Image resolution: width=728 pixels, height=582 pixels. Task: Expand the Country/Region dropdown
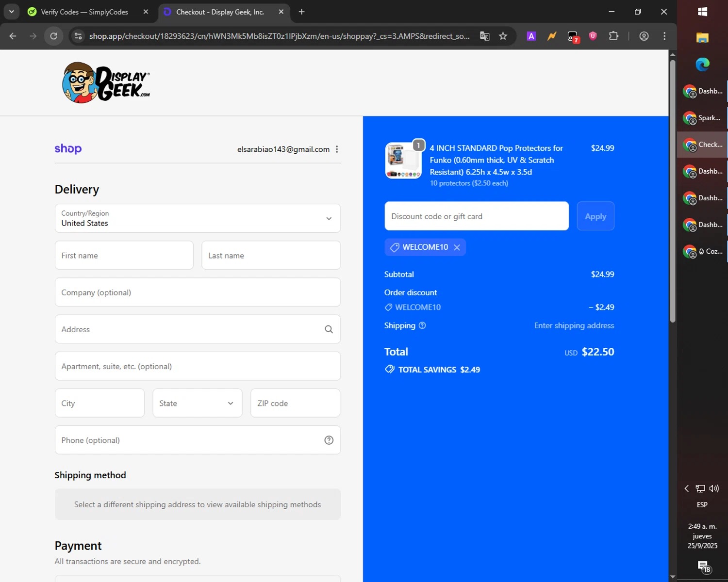198,218
